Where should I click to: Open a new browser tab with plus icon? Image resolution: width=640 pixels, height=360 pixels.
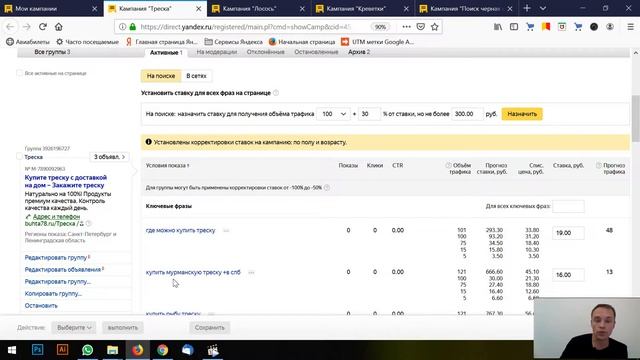(527, 8)
